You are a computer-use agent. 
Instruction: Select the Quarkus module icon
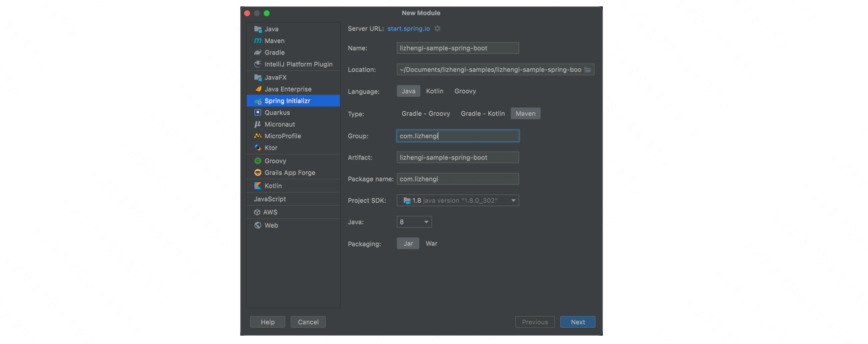click(x=258, y=112)
